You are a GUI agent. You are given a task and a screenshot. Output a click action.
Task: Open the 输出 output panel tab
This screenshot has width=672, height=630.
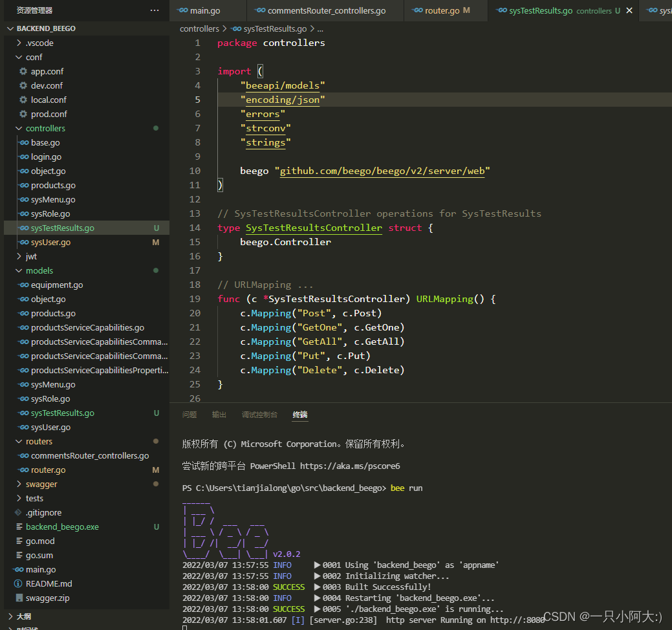point(219,415)
